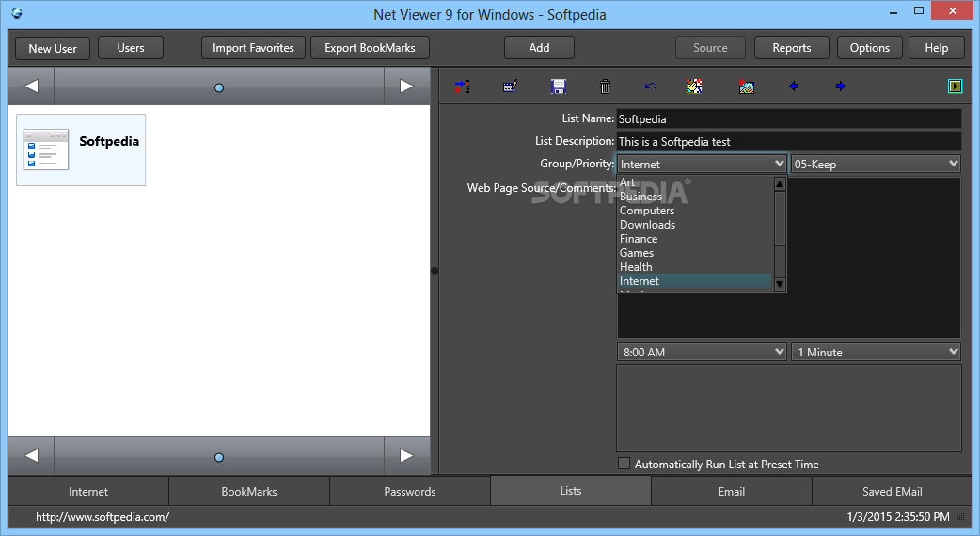Switch to the Passwords tab
The image size is (980, 536).
coord(409,491)
